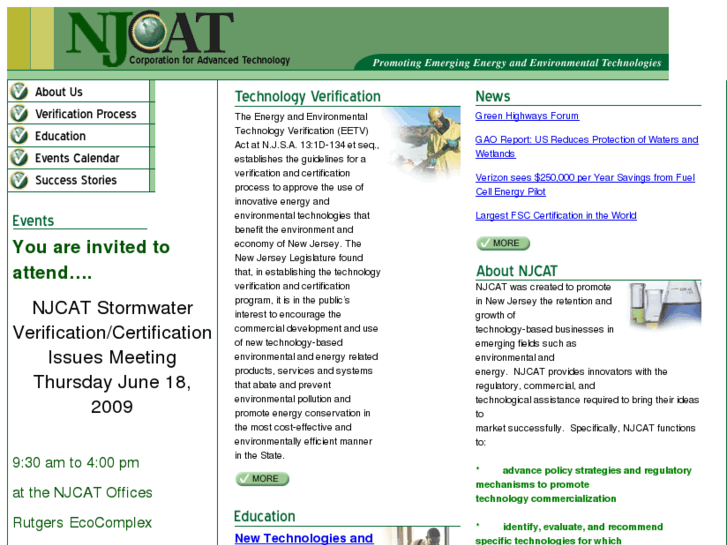This screenshot has width=727, height=545.
Task: Click the Technology Verification heading
Action: 307,96
